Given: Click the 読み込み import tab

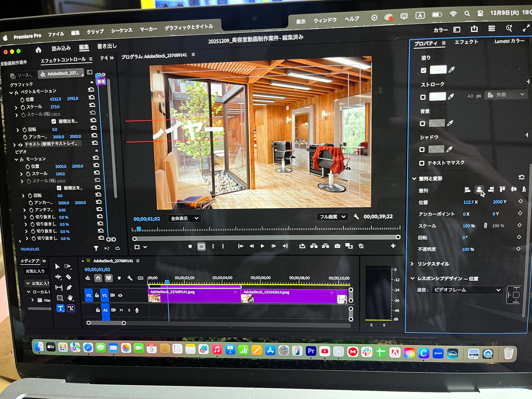Looking at the screenshot, I should pos(61,48).
